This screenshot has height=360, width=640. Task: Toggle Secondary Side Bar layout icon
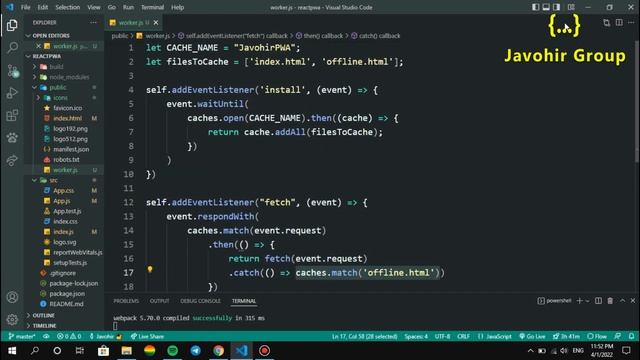pyautogui.click(x=557, y=7)
